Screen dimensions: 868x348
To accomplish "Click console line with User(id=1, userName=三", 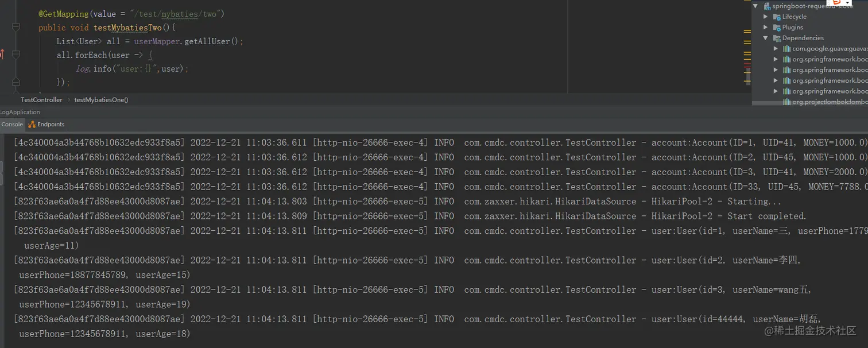I will pos(440,231).
